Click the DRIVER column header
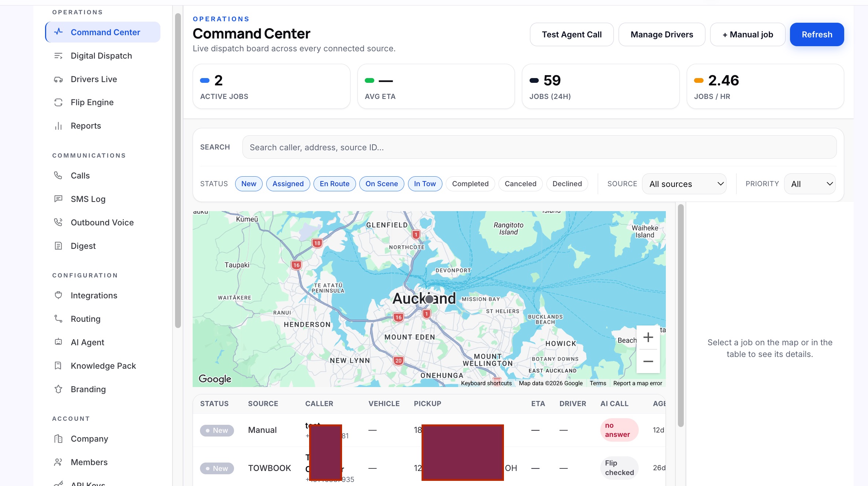 (x=572, y=404)
